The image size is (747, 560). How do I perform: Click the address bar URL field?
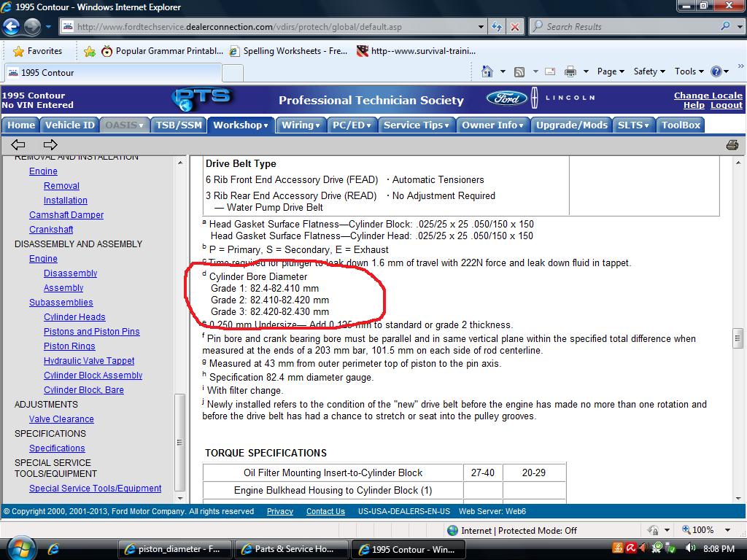point(274,27)
